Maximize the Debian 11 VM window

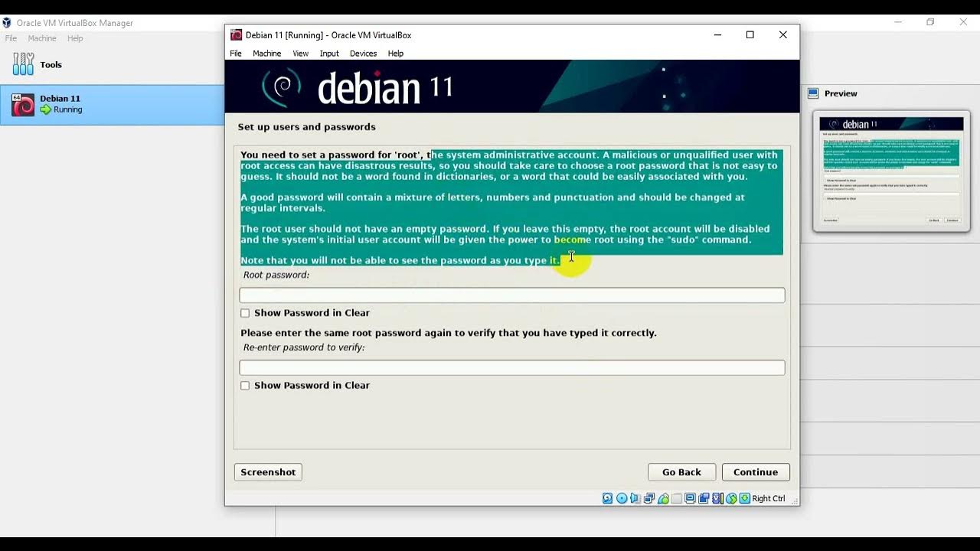(750, 34)
